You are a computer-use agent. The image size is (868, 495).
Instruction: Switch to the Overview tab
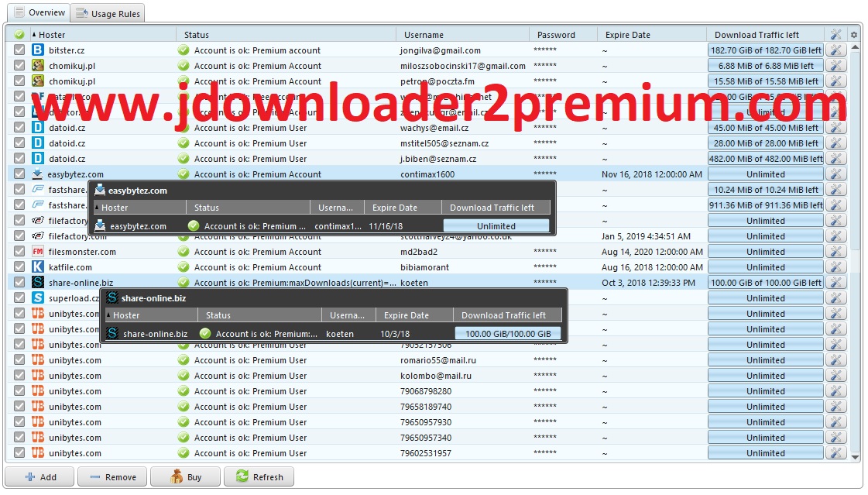(39, 12)
